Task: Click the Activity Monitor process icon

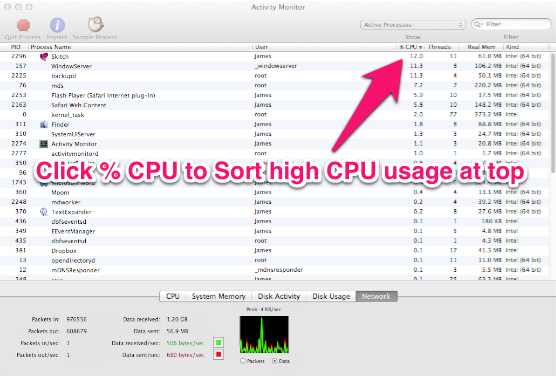Action: pyautogui.click(x=44, y=144)
